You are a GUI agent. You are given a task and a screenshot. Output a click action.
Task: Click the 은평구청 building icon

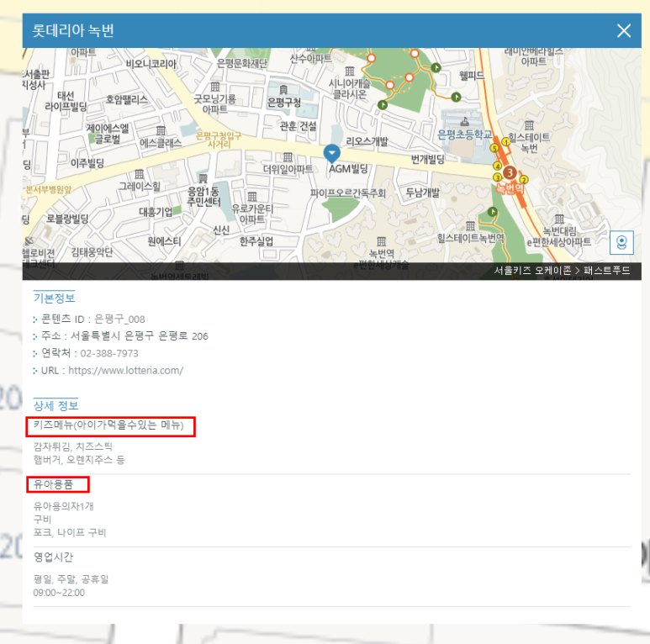pos(283,89)
